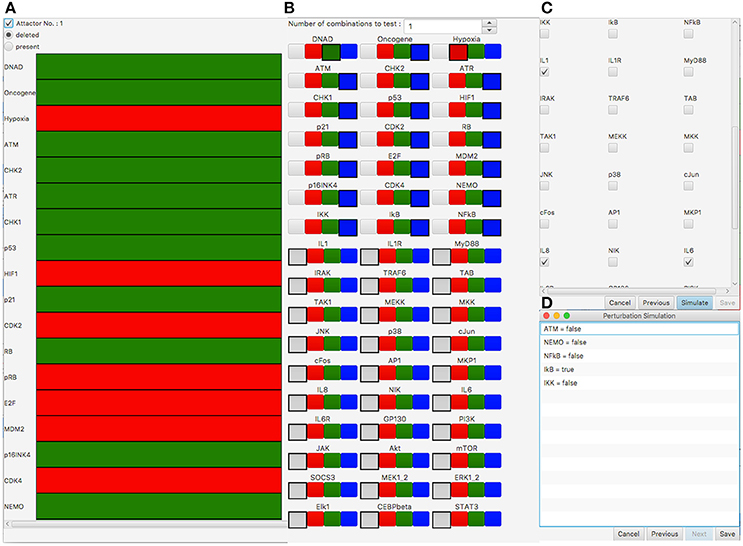The height and width of the screenshot is (546, 743).
Task: Uncheck the IL1 checkbox in panel C
Action: [545, 72]
